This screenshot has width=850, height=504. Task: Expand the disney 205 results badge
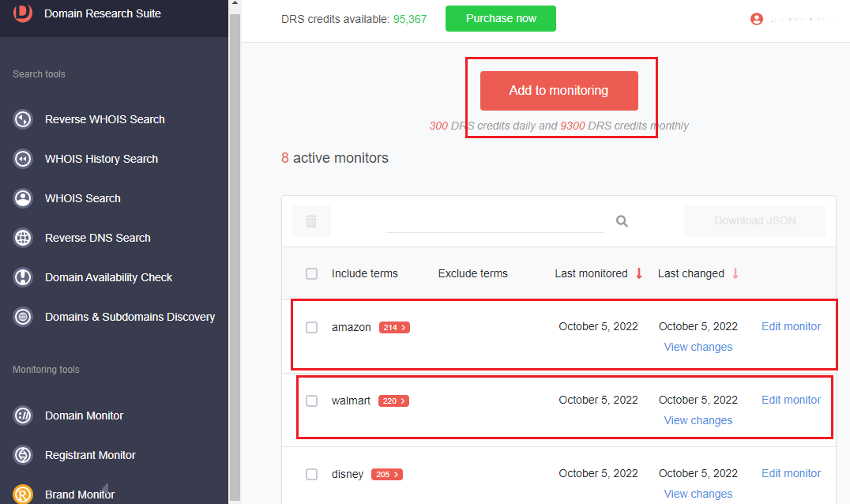[x=386, y=474]
